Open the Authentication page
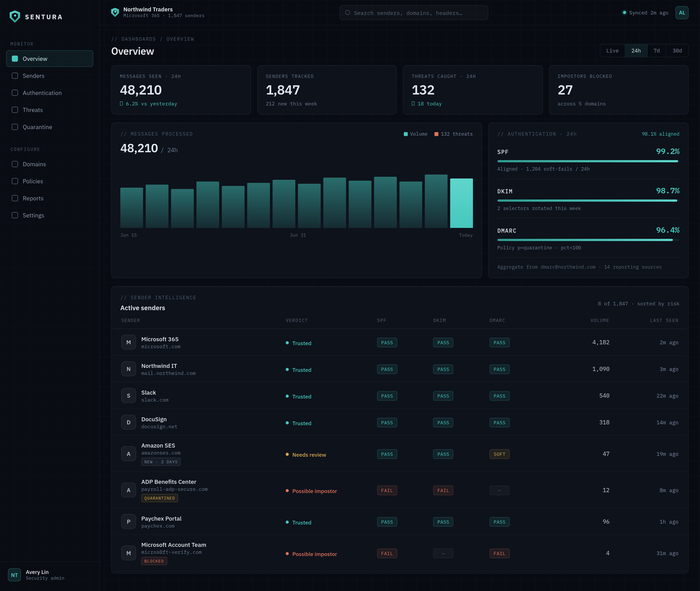The width and height of the screenshot is (700, 591). 49,93
